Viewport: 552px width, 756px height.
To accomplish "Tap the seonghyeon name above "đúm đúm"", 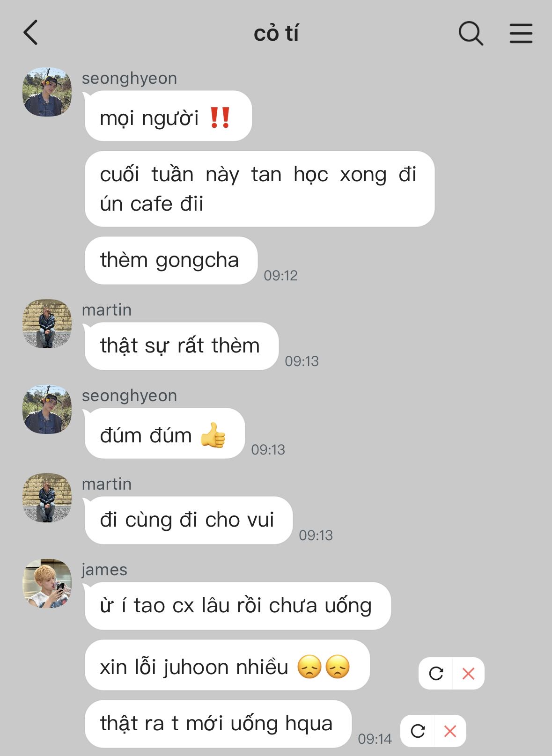I will (129, 396).
